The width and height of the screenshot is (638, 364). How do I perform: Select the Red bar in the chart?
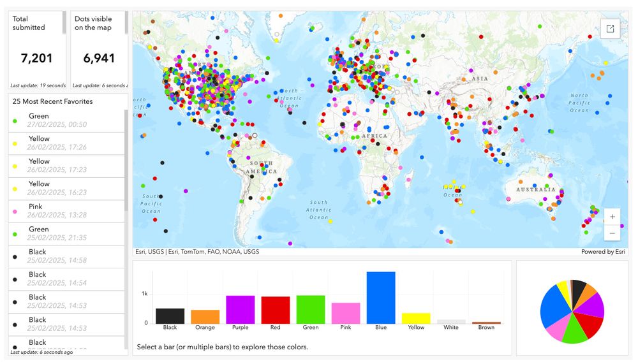click(276, 310)
